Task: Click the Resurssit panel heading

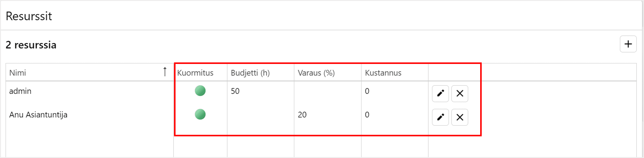Action: pos(29,16)
